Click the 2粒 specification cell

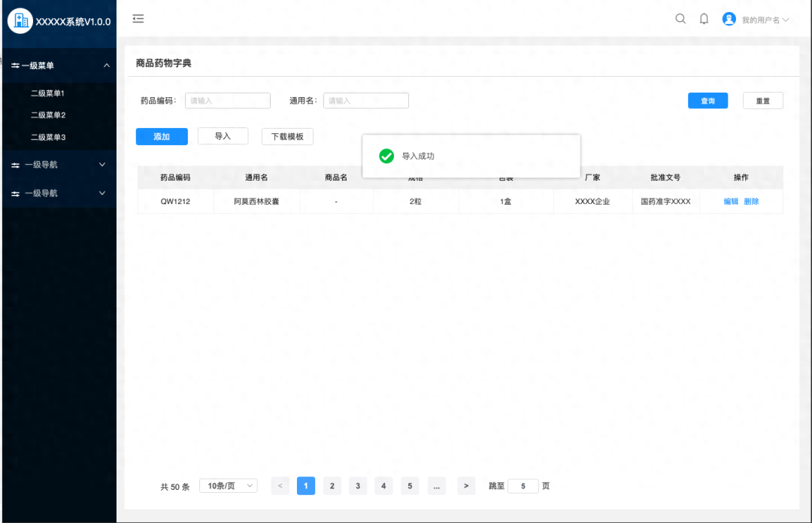click(x=415, y=201)
